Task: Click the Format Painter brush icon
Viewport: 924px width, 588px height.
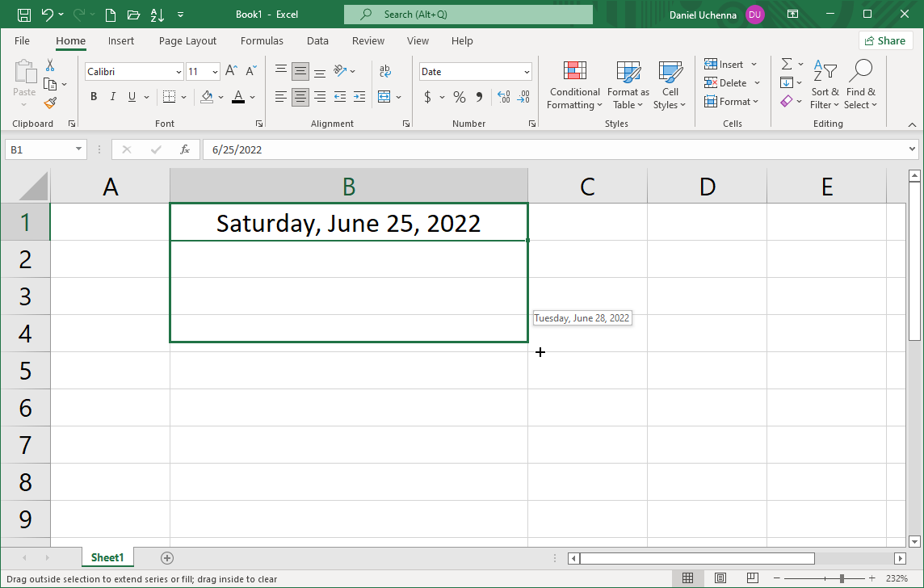Action: click(50, 103)
